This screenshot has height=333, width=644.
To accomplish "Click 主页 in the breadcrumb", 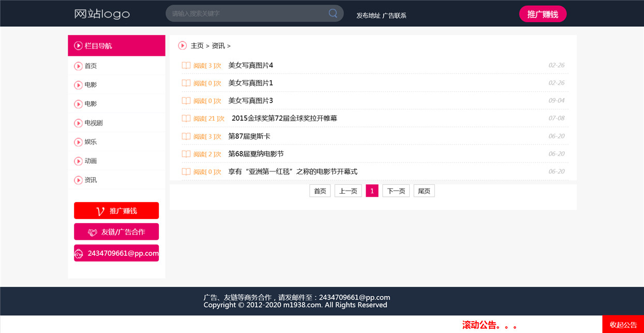I will pos(197,46).
